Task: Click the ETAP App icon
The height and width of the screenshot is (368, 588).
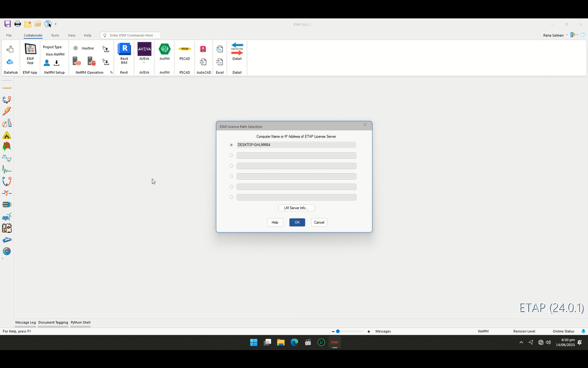Action: (30, 54)
